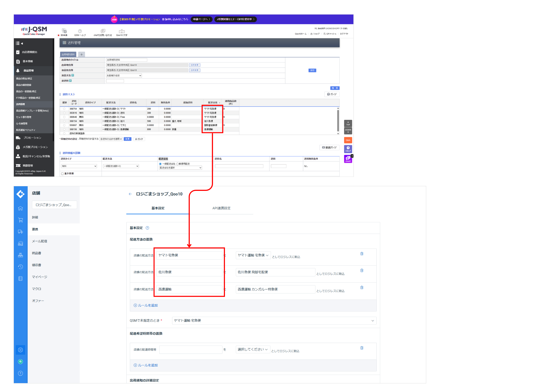Sort by 配送会社 column header
Image resolution: width=555 pixels, height=392 pixels.
[x=213, y=103]
